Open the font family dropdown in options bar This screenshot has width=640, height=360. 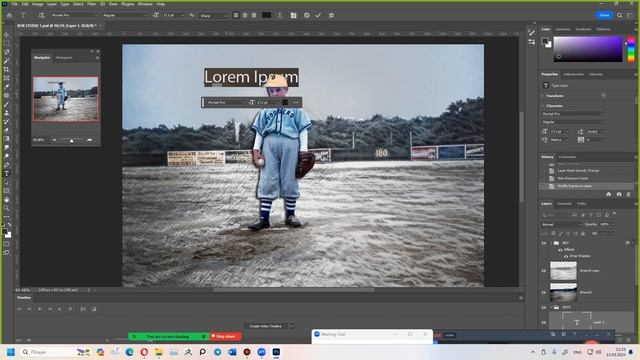74,16
